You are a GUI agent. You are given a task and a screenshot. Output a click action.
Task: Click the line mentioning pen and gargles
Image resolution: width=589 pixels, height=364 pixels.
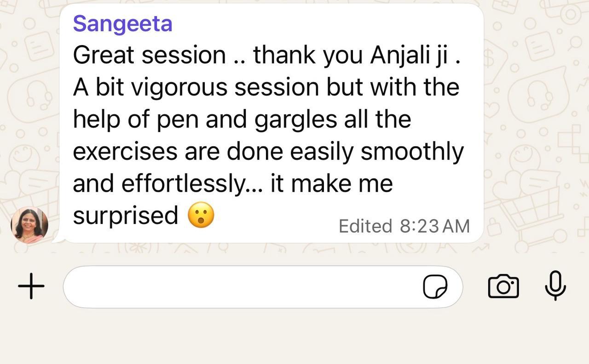tap(242, 119)
